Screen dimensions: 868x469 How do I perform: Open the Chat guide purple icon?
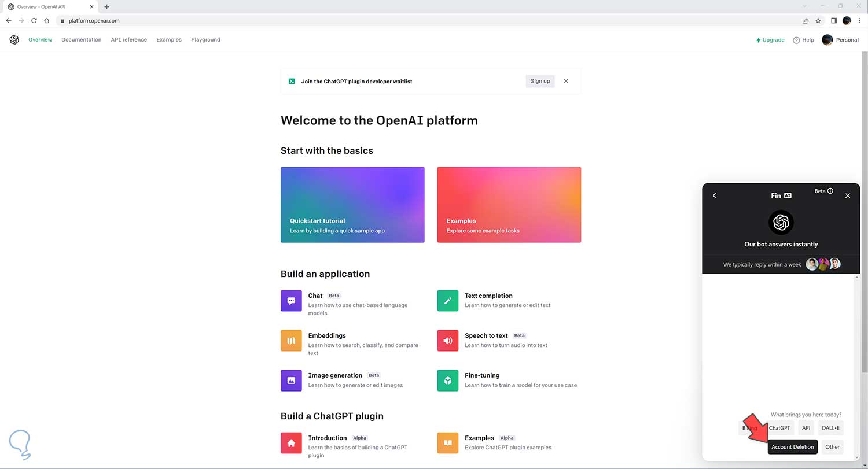coord(291,301)
